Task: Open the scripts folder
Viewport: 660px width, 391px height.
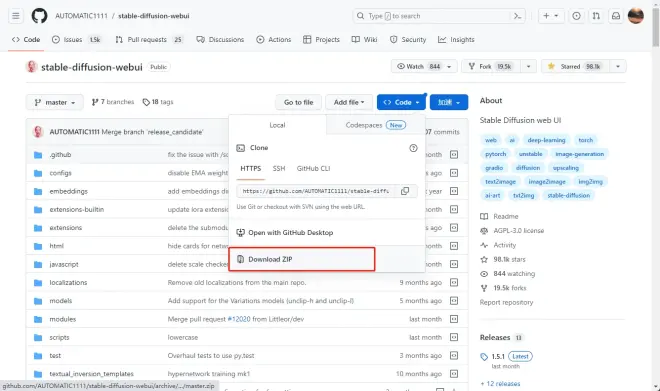Action: click(x=59, y=337)
